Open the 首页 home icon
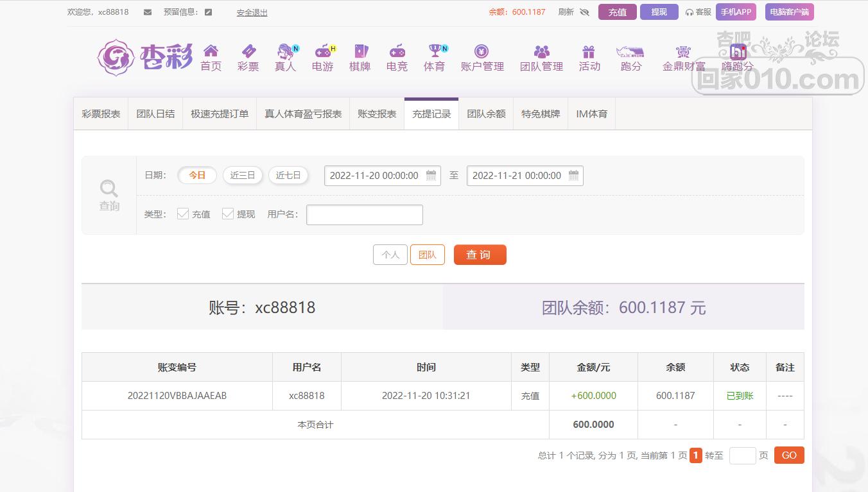Image resolution: width=868 pixels, height=492 pixels. (x=211, y=52)
